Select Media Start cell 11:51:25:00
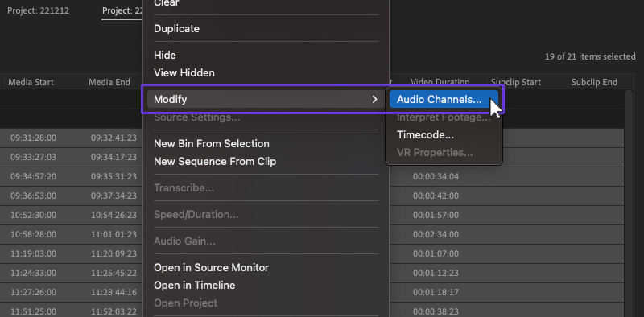The height and width of the screenshot is (317, 644). pyautogui.click(x=33, y=311)
